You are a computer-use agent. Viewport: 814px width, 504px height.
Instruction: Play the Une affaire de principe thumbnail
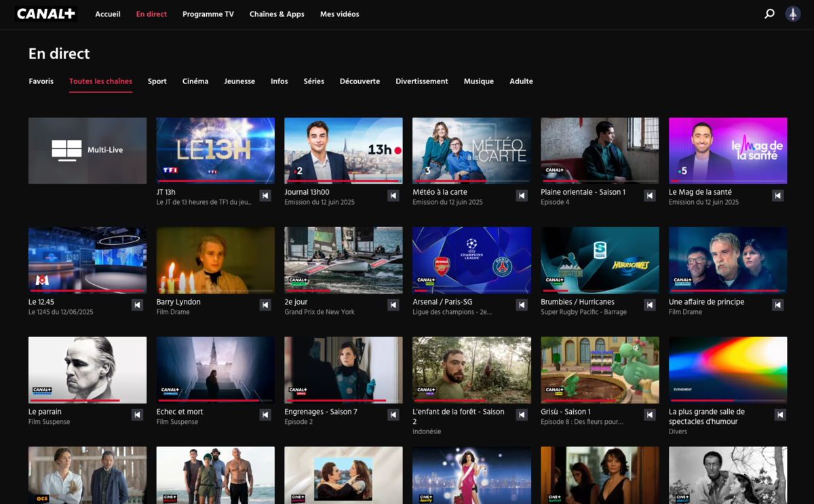[x=728, y=260]
